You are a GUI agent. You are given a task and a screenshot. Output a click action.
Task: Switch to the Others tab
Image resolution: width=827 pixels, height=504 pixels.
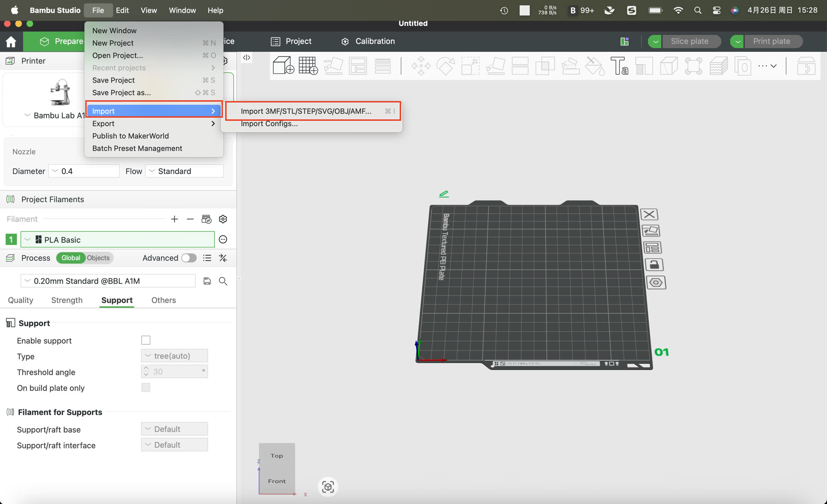pos(164,300)
